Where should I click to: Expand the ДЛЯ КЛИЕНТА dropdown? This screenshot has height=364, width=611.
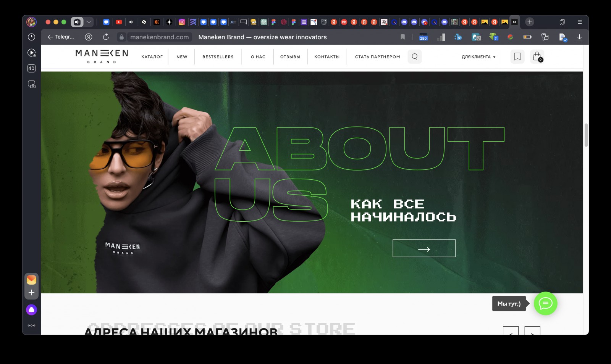pos(478,57)
